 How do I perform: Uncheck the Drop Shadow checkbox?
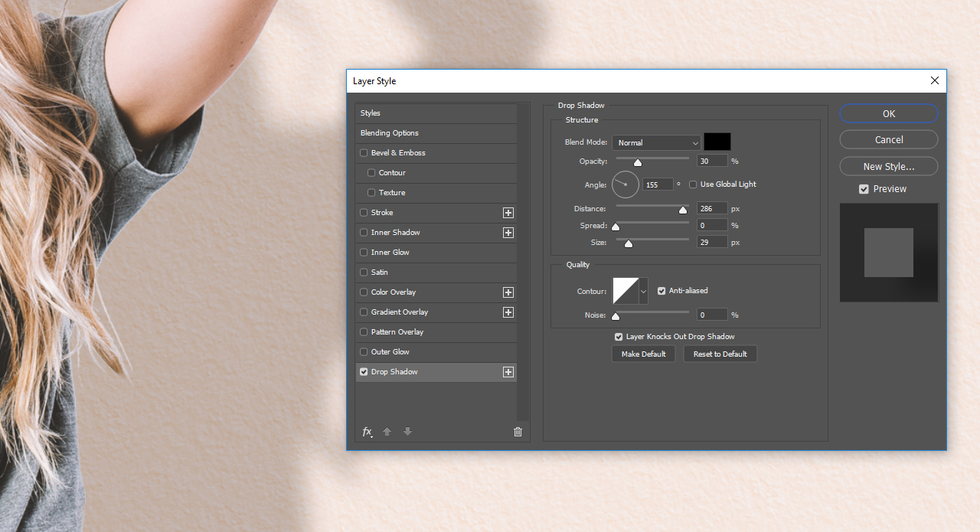pyautogui.click(x=364, y=372)
